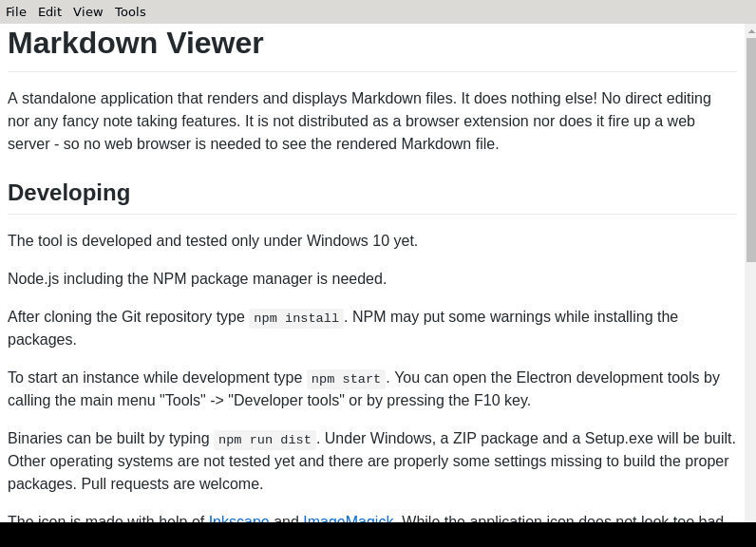
Task: Click the paragraph starting "A standalone application"
Action: 359,122
